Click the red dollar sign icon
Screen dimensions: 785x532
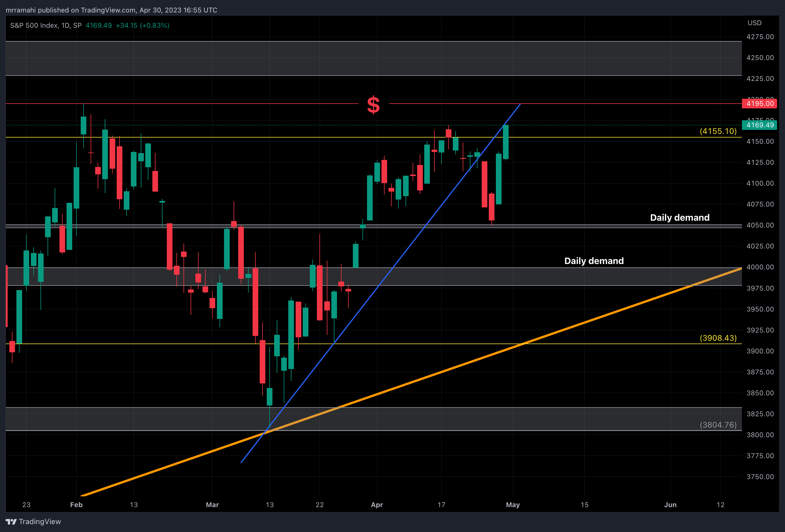point(373,105)
